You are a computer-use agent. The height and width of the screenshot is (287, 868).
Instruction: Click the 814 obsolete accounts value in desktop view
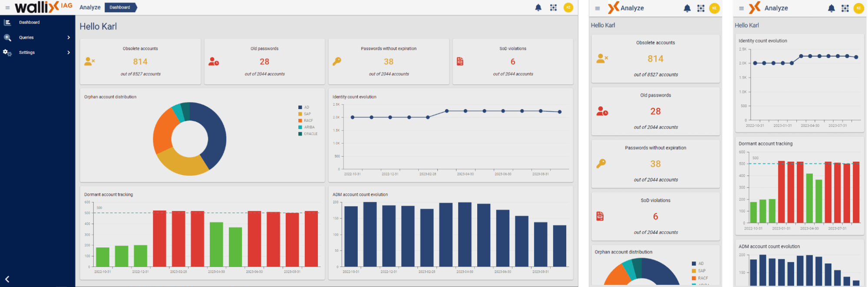(140, 62)
